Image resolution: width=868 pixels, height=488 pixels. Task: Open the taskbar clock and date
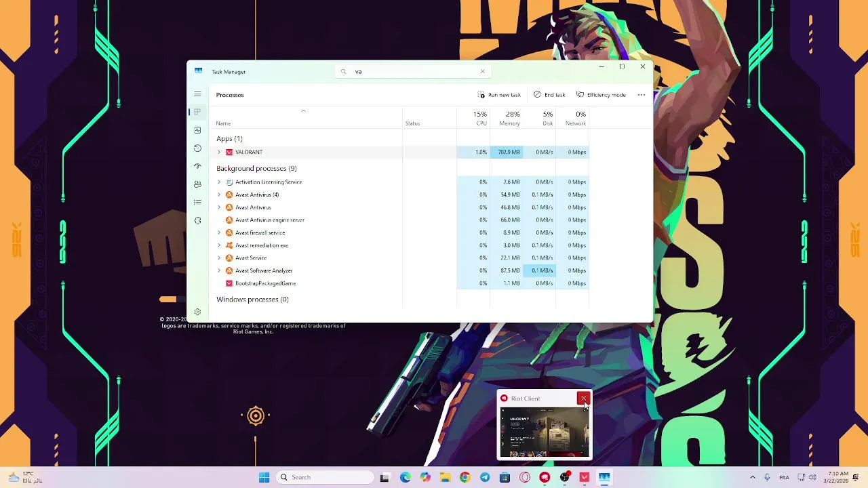[837, 477]
